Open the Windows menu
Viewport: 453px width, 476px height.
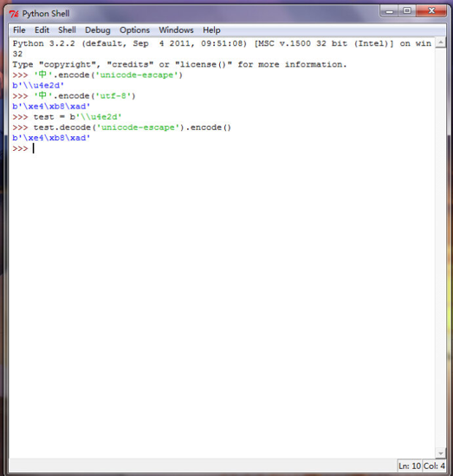pos(176,30)
